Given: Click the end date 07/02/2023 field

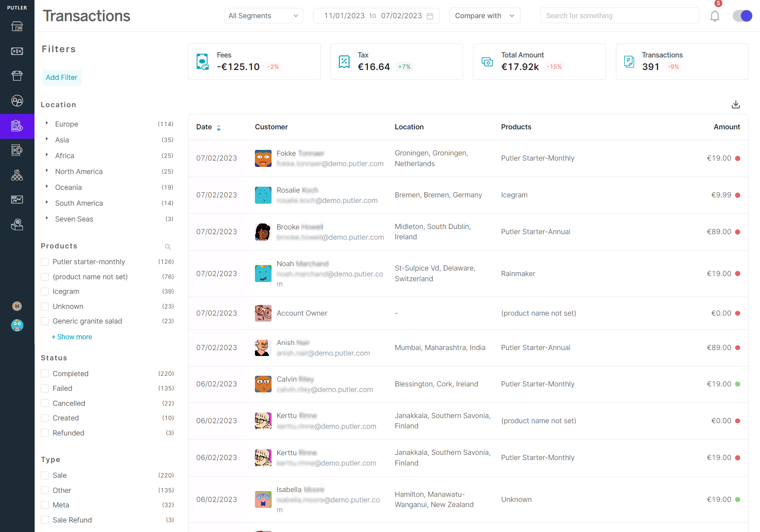Looking at the screenshot, I should click(401, 16).
